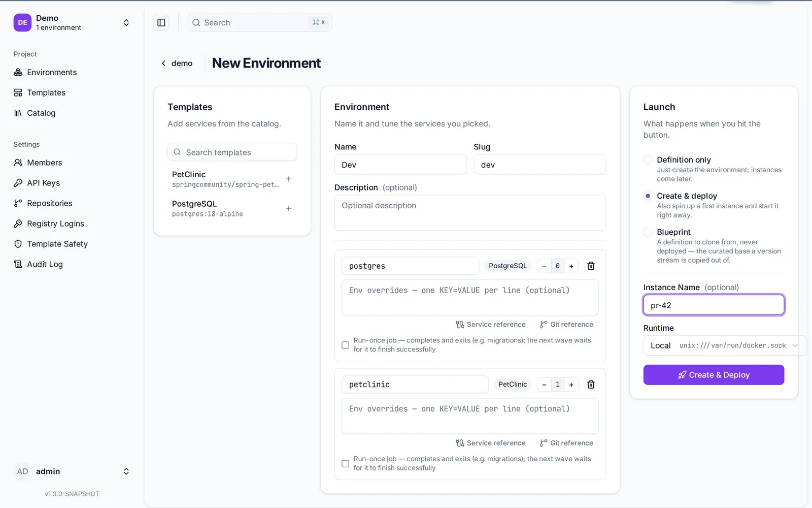Viewport: 812px width, 508px height.
Task: Select the Blueprint radio option
Action: 648,232
